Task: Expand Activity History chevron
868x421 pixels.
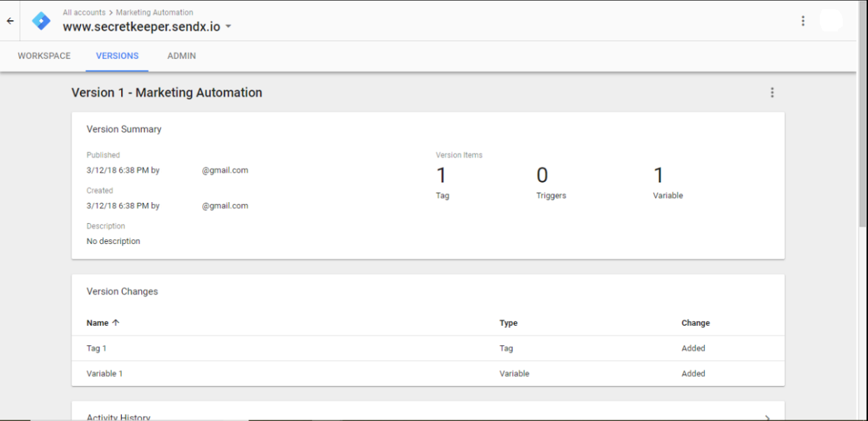Action: click(768, 418)
